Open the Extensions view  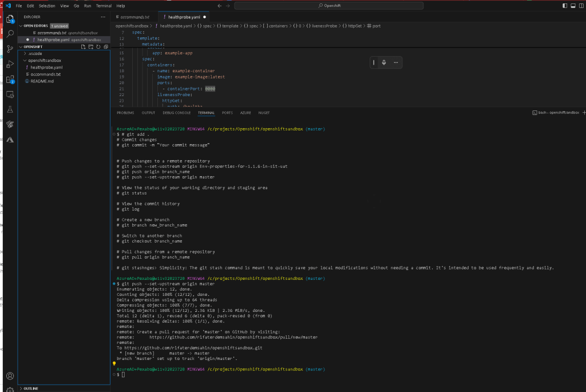(10, 79)
